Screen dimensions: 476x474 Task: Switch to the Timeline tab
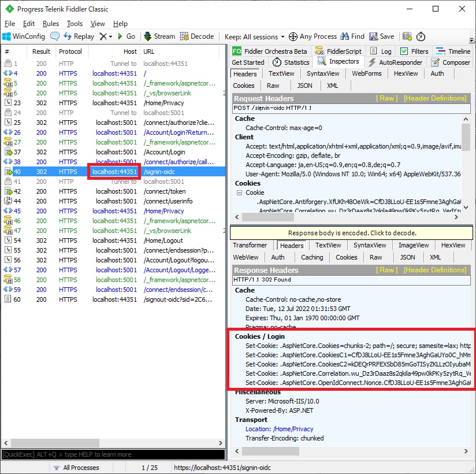pos(453,51)
